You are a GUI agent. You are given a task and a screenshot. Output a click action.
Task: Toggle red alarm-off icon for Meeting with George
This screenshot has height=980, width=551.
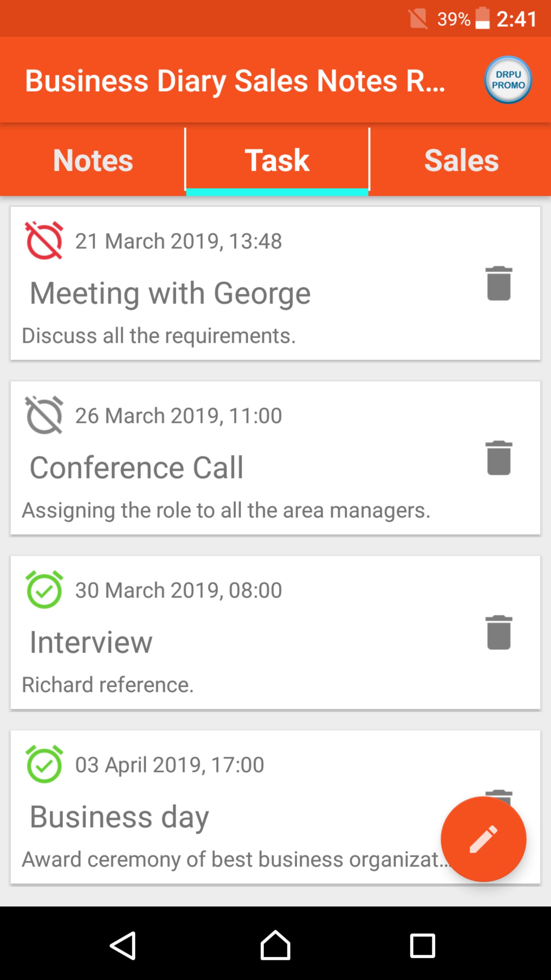(x=44, y=240)
